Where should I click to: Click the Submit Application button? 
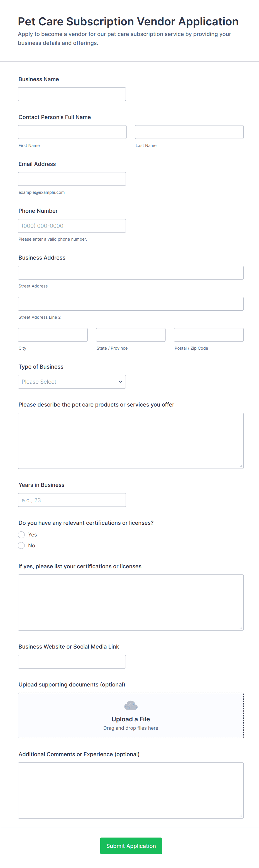[x=131, y=845]
